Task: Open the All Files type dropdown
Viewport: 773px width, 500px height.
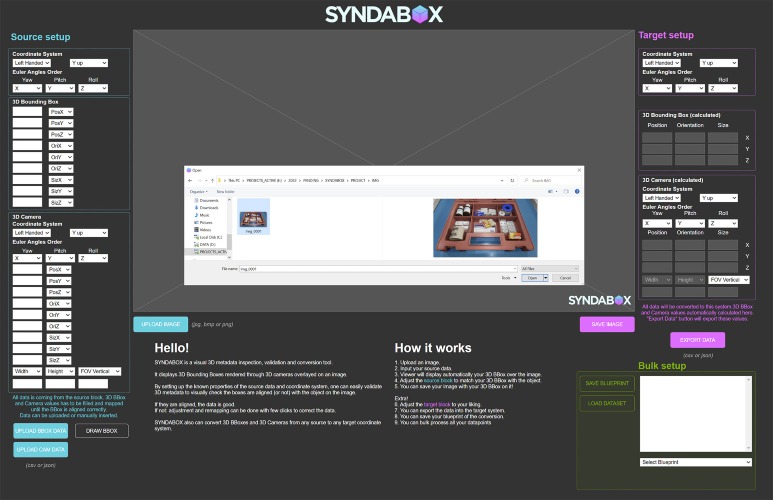Action: [549, 269]
